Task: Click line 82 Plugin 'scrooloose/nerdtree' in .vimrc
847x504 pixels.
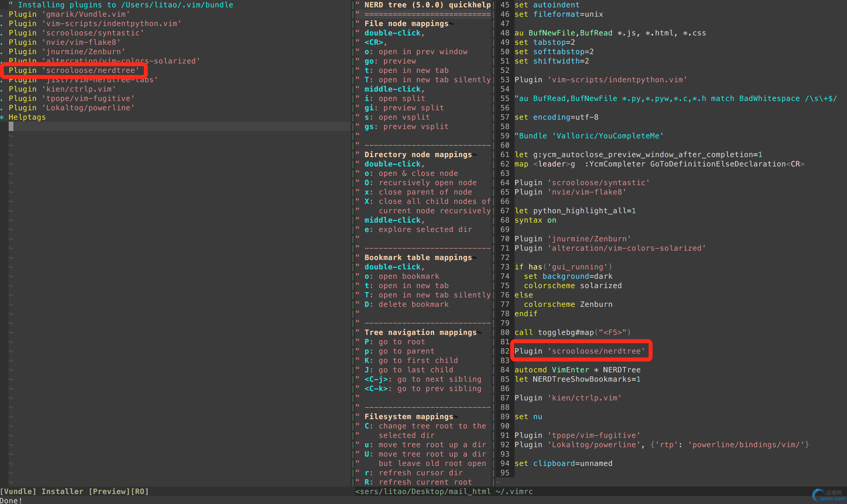Action: 580,351
